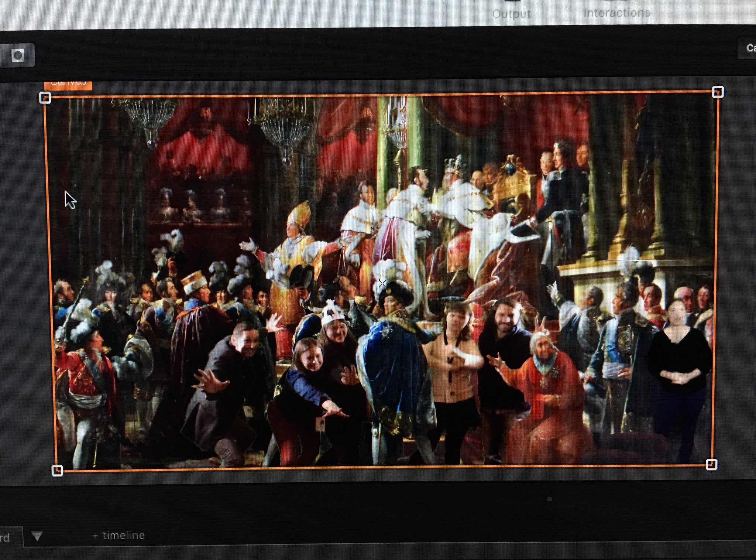Add a new timeline with '+ timeline'

point(118,535)
